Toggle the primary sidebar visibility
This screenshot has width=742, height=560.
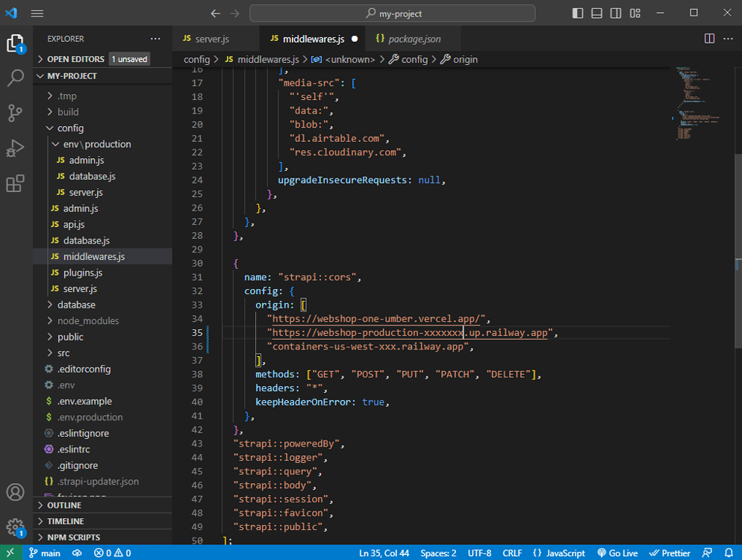(577, 13)
